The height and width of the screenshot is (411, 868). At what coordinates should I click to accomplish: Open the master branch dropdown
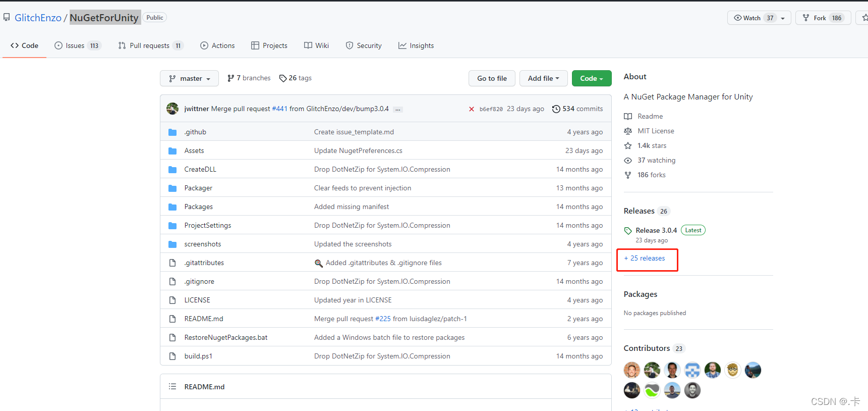coord(189,78)
